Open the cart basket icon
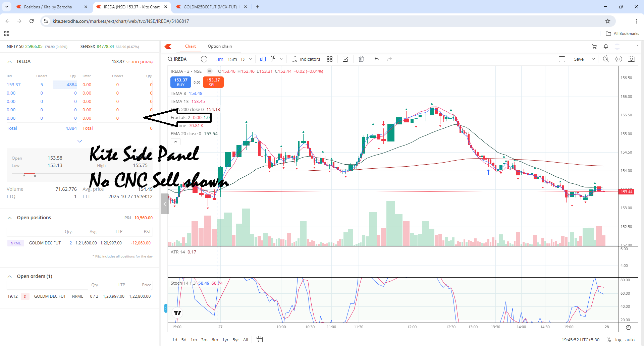Viewport: 644px width, 346px height. point(594,47)
